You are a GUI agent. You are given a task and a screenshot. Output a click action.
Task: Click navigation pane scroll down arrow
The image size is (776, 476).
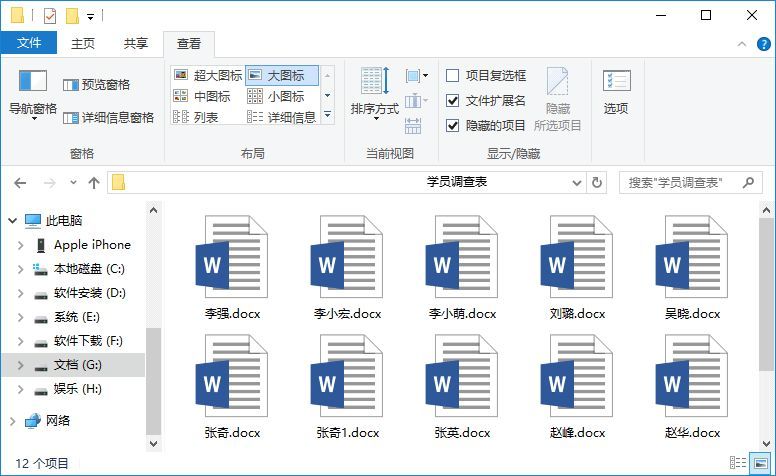pos(153,443)
